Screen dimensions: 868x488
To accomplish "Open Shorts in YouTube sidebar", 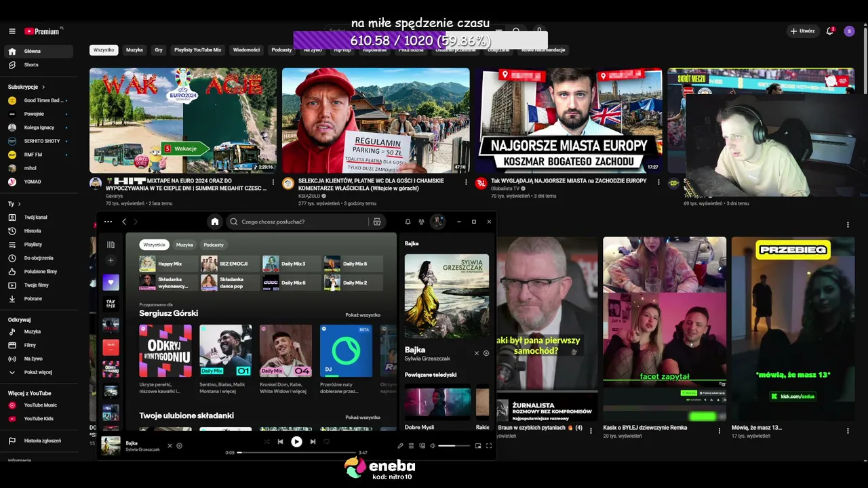I will pos(39,65).
